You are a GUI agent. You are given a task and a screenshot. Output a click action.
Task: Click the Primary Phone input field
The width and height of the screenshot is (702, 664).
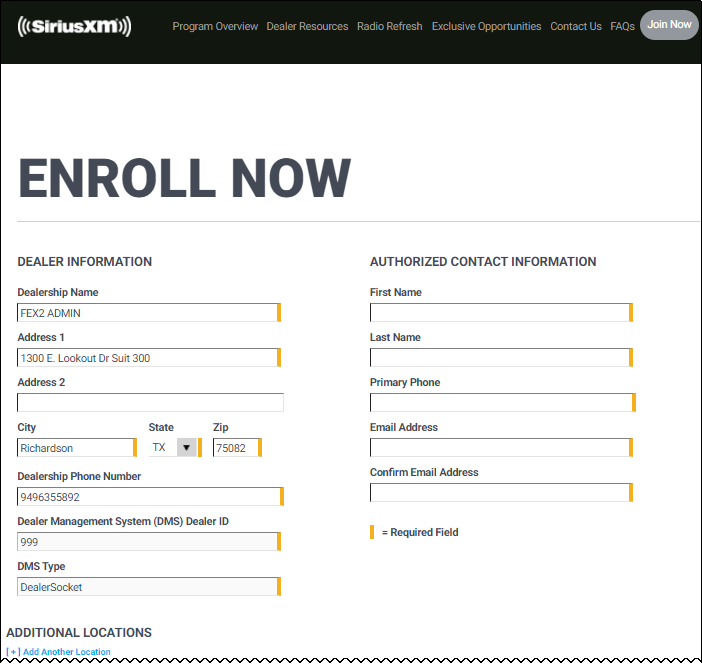(x=503, y=403)
